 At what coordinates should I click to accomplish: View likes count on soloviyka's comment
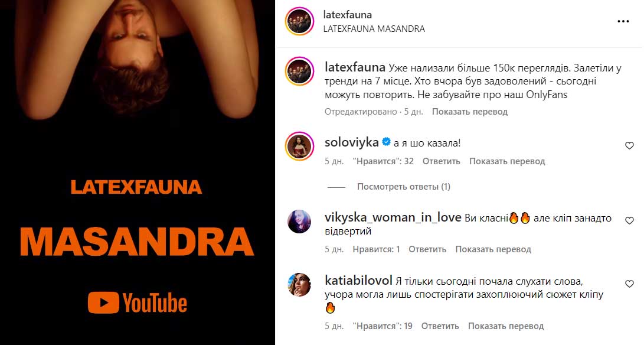(x=383, y=161)
